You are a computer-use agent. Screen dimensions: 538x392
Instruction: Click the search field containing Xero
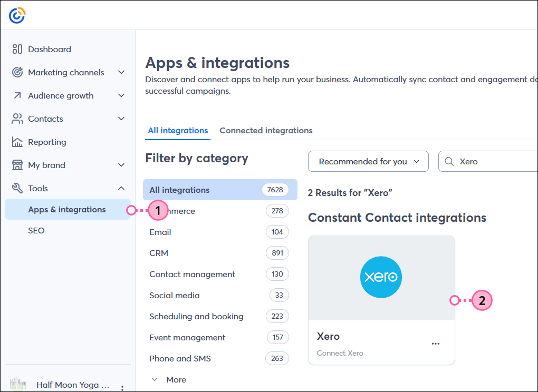click(x=488, y=161)
